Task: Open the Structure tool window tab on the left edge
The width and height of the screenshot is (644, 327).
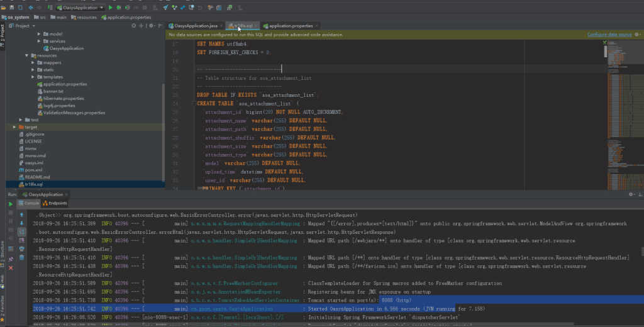Action: click(x=3, y=254)
